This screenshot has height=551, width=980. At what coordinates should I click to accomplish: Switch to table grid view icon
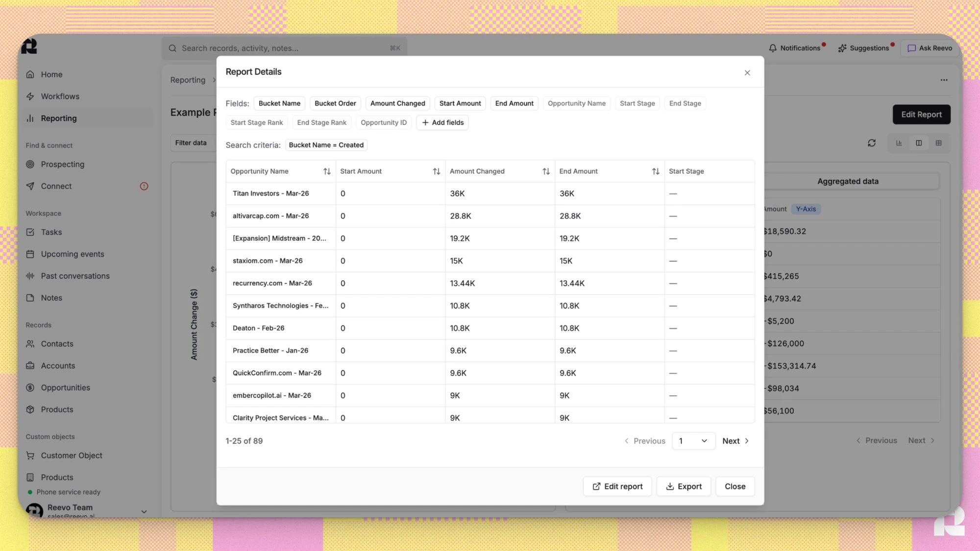pos(938,143)
